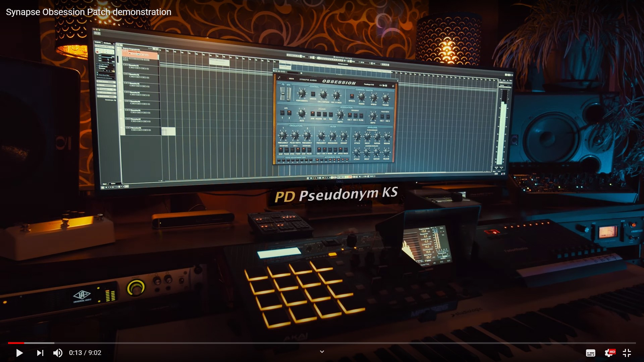Turn on subtitles/closed captions
Screen dimensions: 644x362
pyautogui.click(x=590, y=353)
